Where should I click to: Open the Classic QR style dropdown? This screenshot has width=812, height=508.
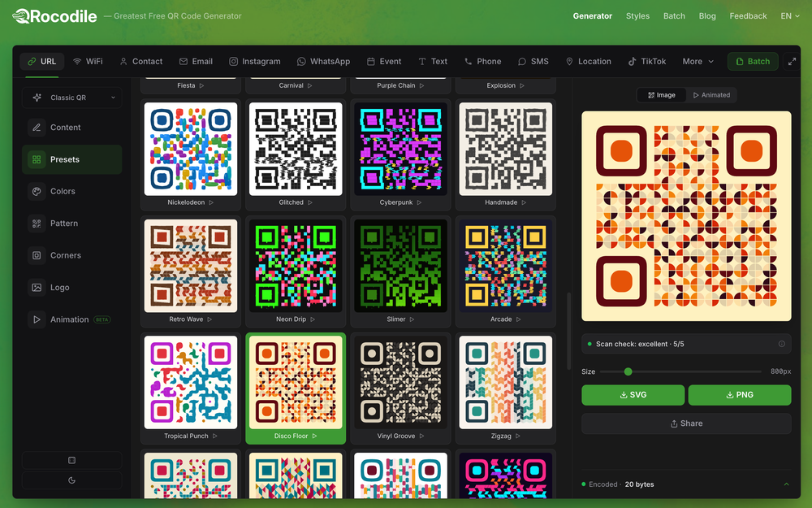(x=72, y=98)
